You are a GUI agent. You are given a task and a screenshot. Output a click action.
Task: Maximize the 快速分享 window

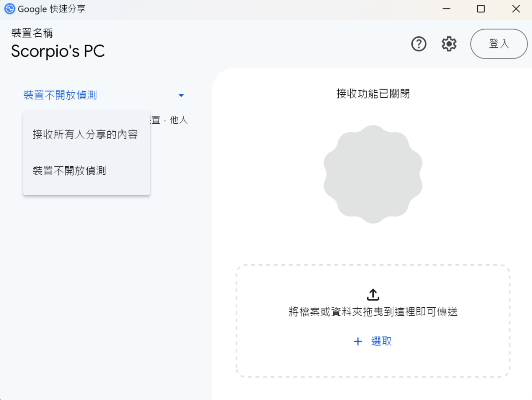click(x=481, y=9)
